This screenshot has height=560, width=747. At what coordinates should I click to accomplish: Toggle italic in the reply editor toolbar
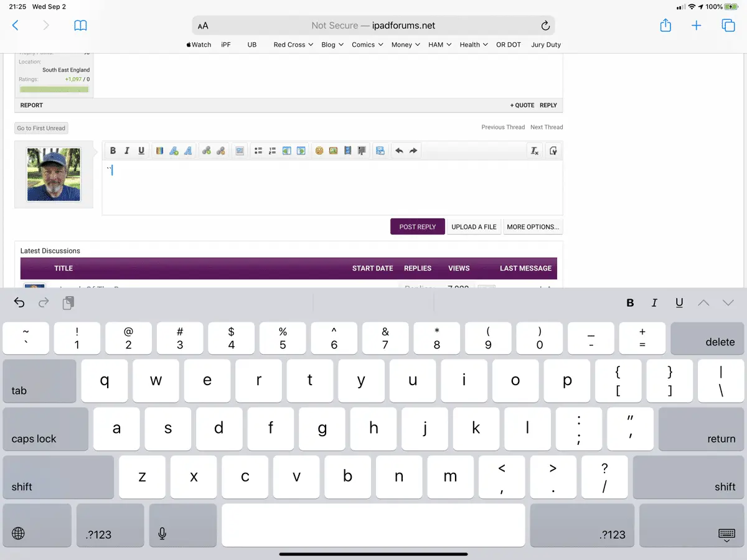pos(127,151)
